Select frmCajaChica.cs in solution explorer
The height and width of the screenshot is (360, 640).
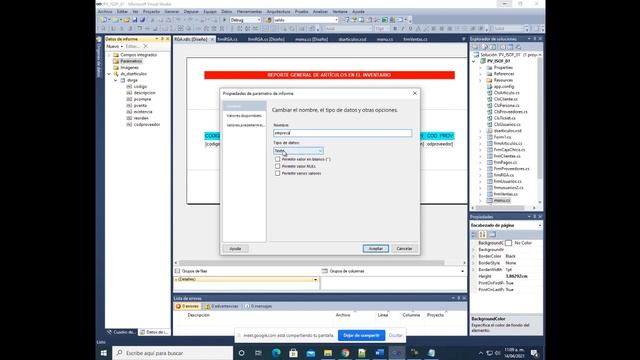pyautogui.click(x=509, y=150)
